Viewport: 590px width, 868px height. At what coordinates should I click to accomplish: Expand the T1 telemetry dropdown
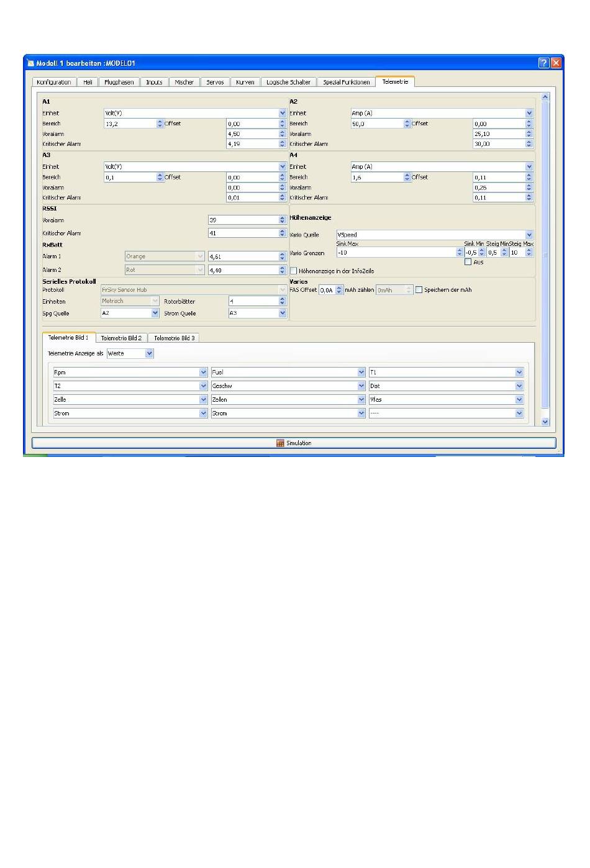pos(446,372)
